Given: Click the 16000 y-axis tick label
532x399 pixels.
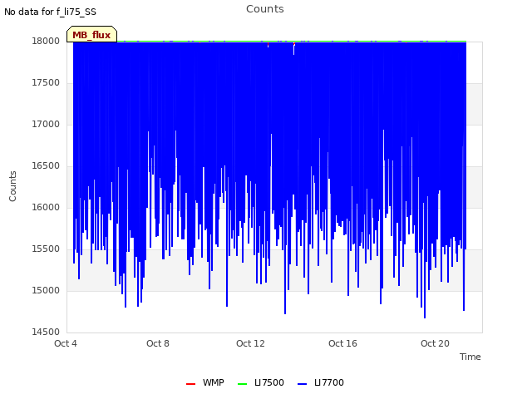Looking at the screenshot, I should click(46, 207).
